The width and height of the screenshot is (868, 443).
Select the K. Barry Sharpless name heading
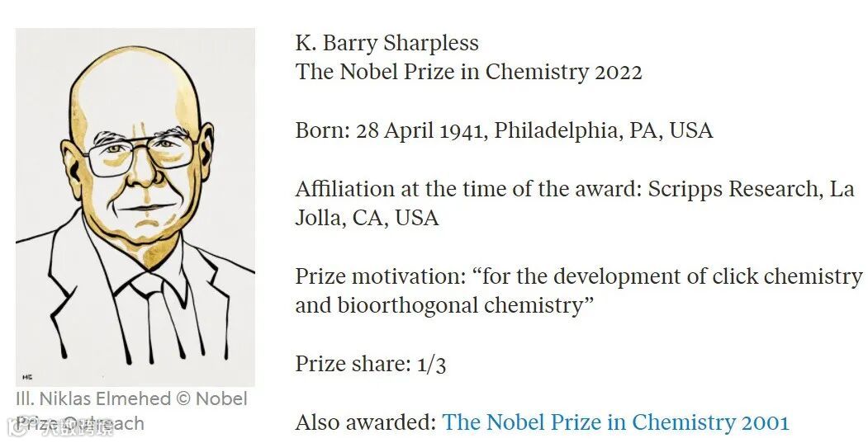click(387, 43)
